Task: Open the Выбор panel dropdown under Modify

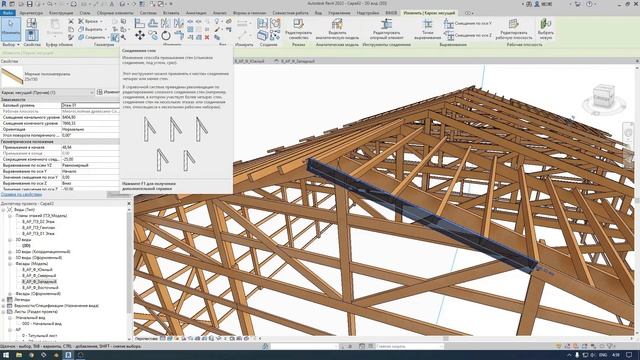Action: click(x=11, y=44)
